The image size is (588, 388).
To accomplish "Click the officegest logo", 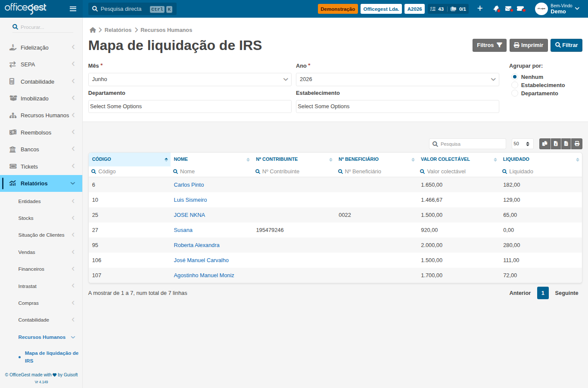I will (25, 8).
